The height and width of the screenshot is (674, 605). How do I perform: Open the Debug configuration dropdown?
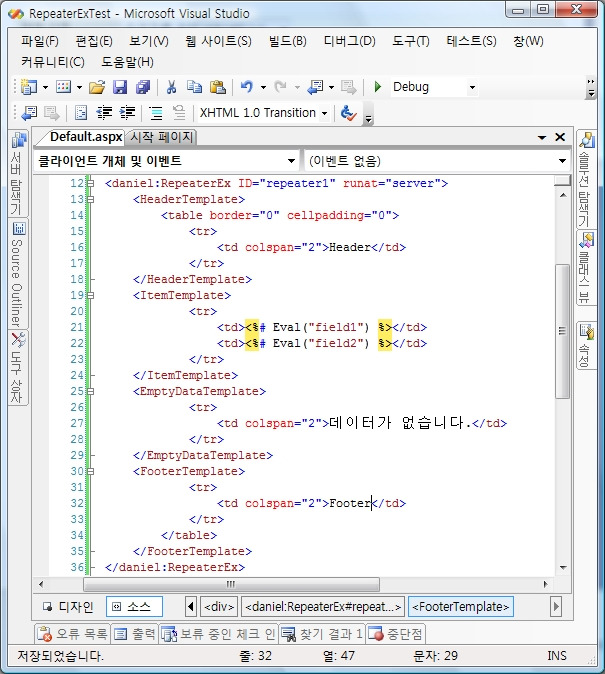pos(472,88)
